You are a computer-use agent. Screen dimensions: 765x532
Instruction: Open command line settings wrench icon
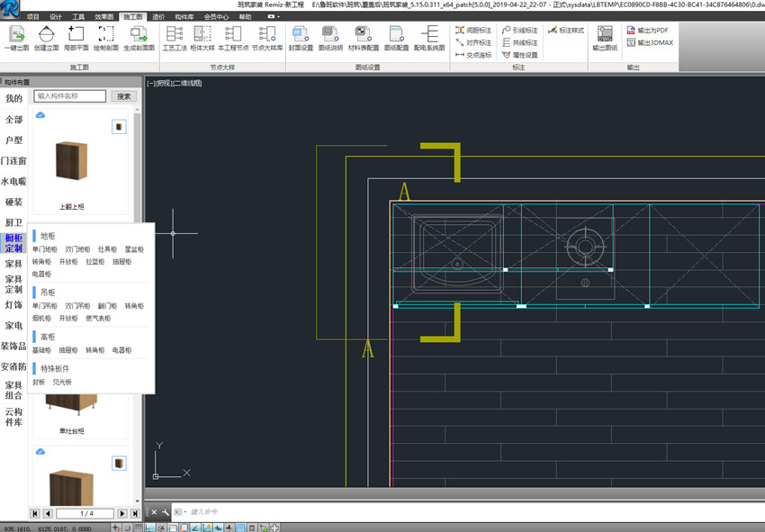click(x=166, y=512)
